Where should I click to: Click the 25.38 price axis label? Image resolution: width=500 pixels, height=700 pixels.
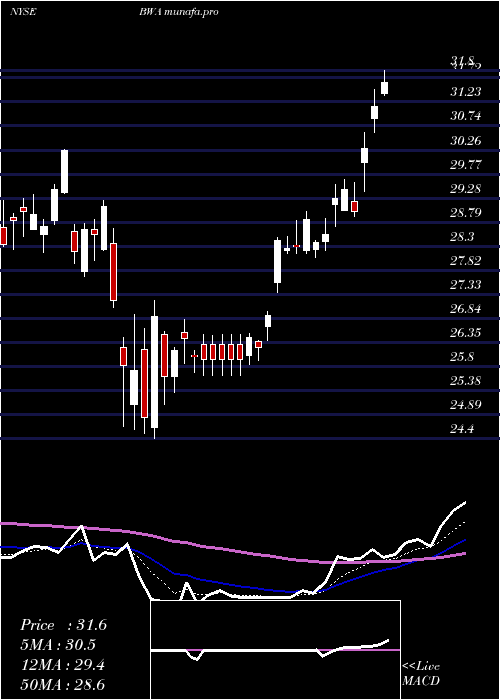pyautogui.click(x=466, y=381)
